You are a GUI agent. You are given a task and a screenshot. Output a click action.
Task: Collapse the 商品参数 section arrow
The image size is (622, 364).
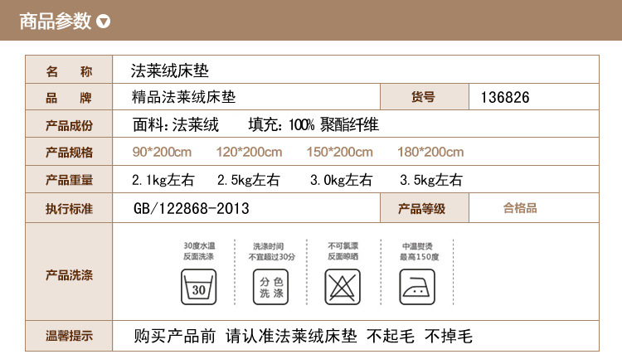pos(104,21)
